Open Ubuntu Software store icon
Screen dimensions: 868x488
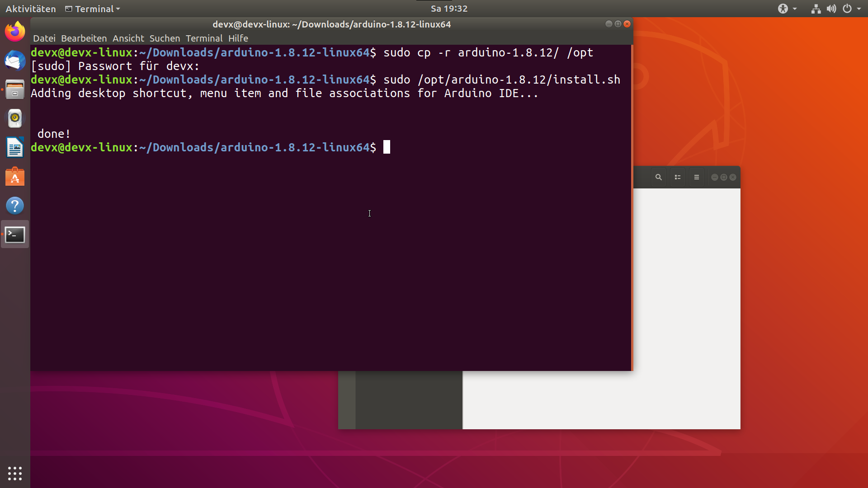15,177
